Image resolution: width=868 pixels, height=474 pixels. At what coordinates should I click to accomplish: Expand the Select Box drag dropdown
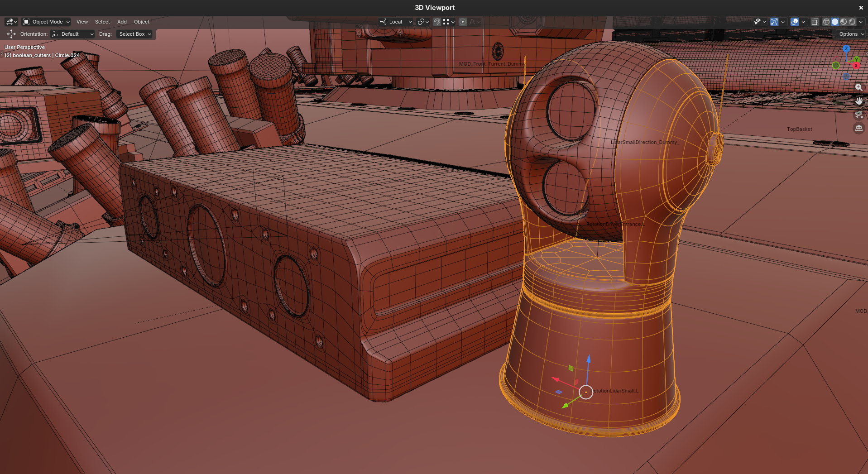coord(135,34)
